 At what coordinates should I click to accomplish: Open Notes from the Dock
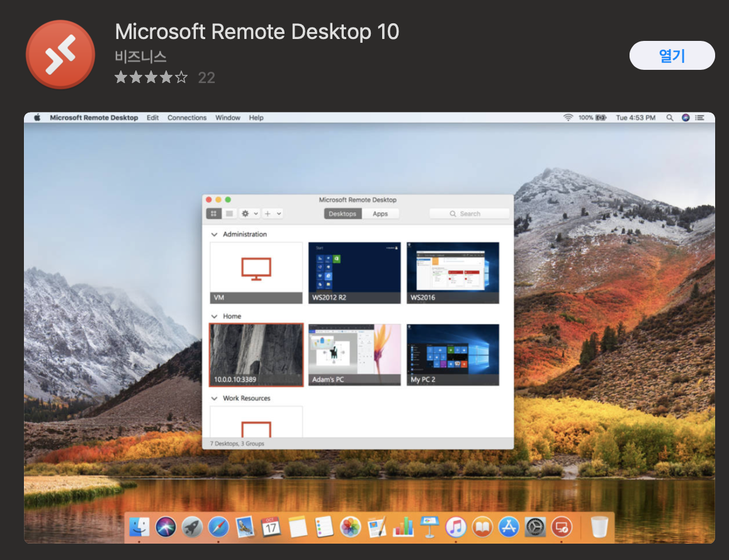298,527
